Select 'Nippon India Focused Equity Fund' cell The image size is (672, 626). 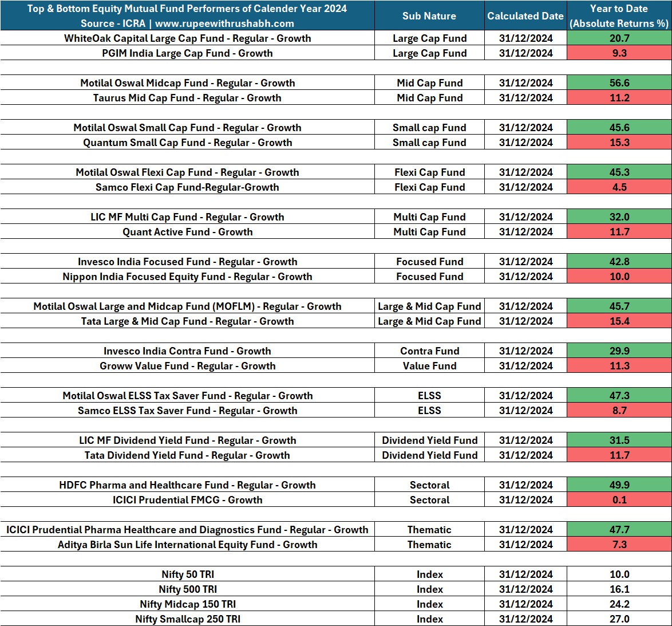click(187, 277)
